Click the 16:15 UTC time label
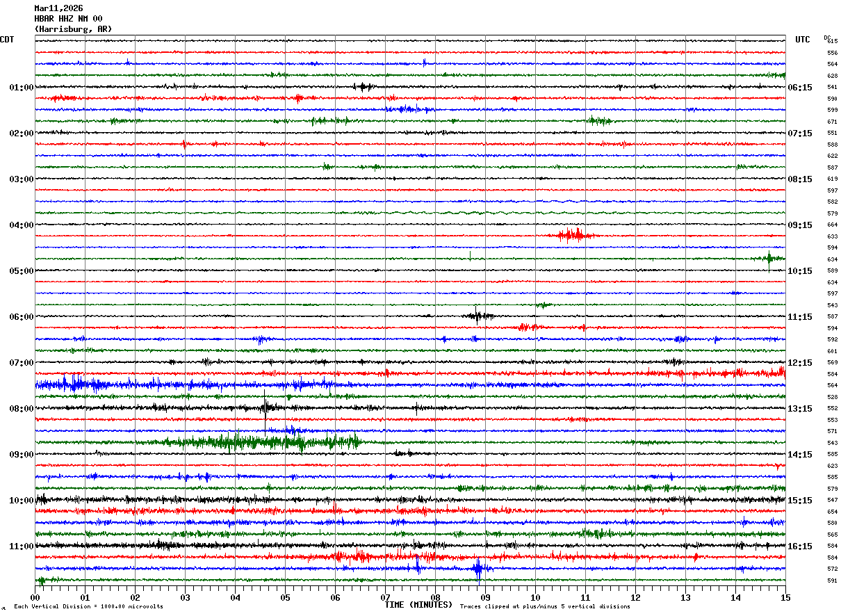The width and height of the screenshot is (841, 616). (x=799, y=546)
